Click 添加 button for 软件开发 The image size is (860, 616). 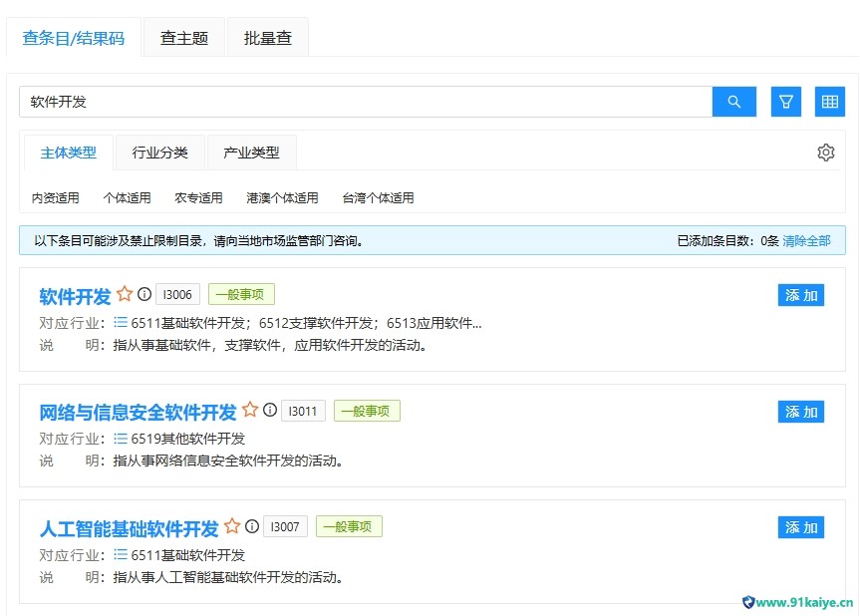click(800, 295)
